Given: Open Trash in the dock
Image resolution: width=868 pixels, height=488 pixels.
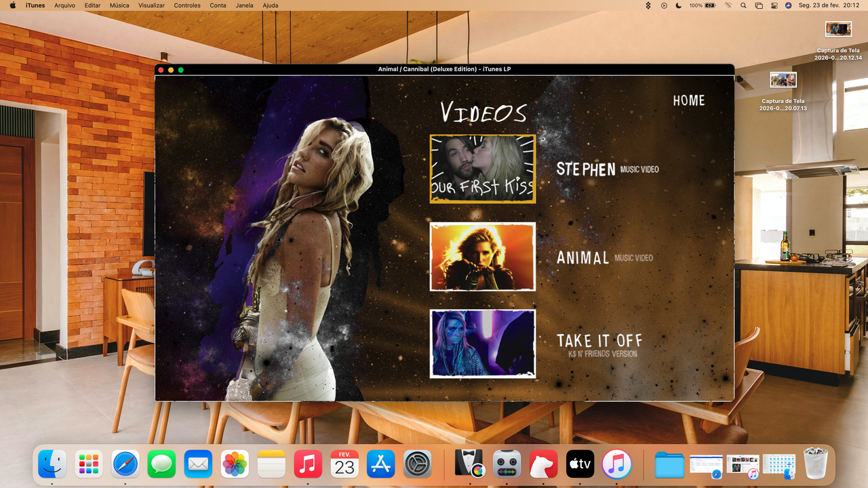Looking at the screenshot, I should (x=816, y=464).
